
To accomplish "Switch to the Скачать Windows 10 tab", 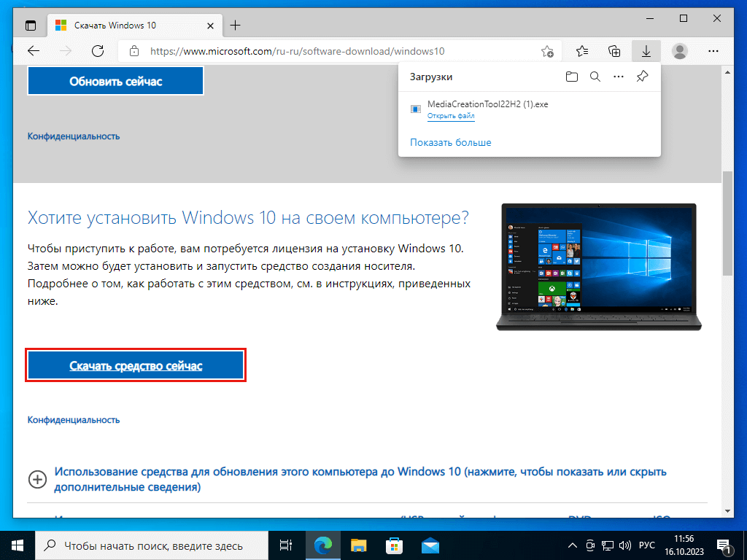I will (x=124, y=25).
